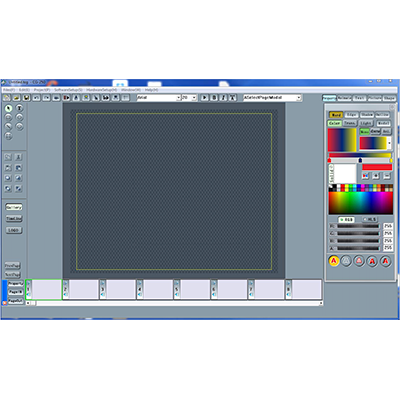Click the LOGO button

point(14,230)
